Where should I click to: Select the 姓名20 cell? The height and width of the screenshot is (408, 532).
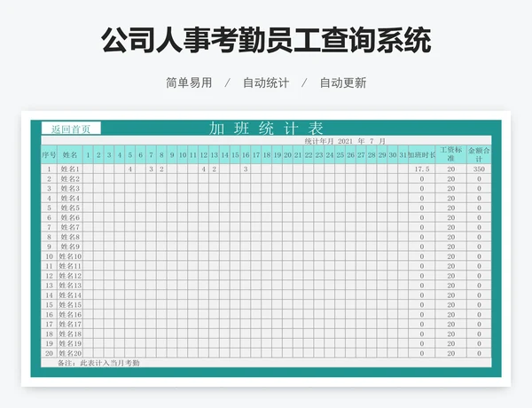70,353
